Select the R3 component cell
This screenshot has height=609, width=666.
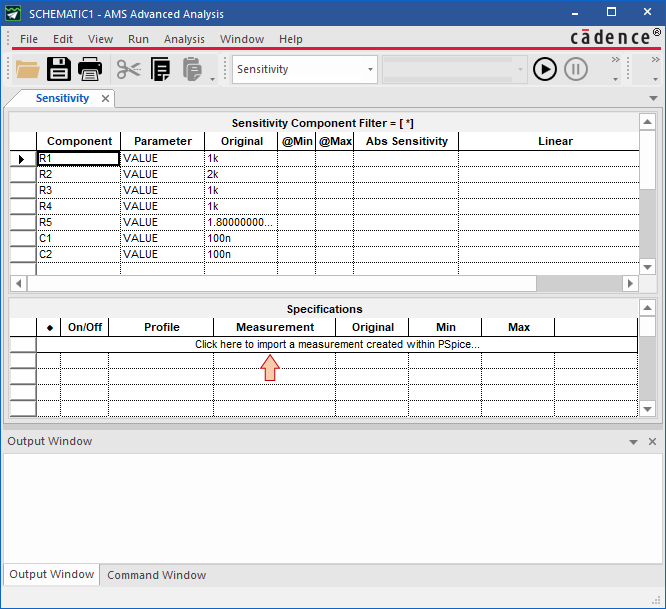point(78,190)
